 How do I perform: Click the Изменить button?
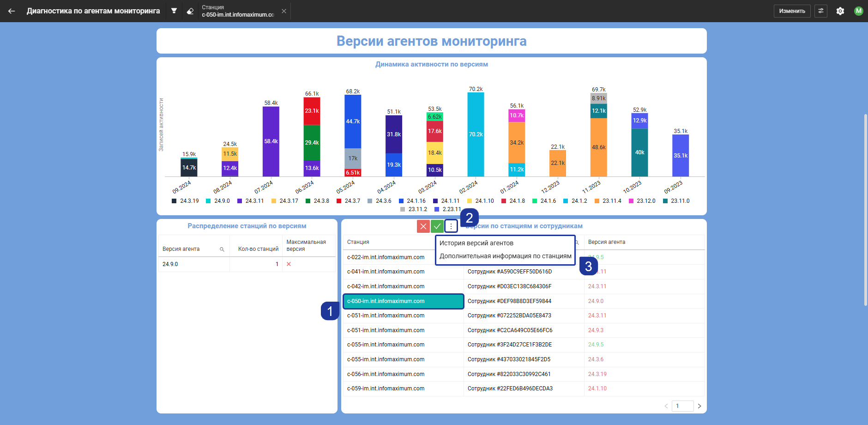click(792, 11)
